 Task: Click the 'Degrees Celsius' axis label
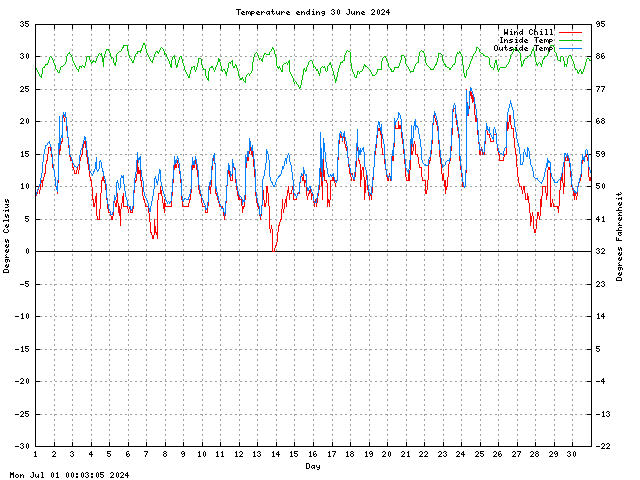pos(6,236)
